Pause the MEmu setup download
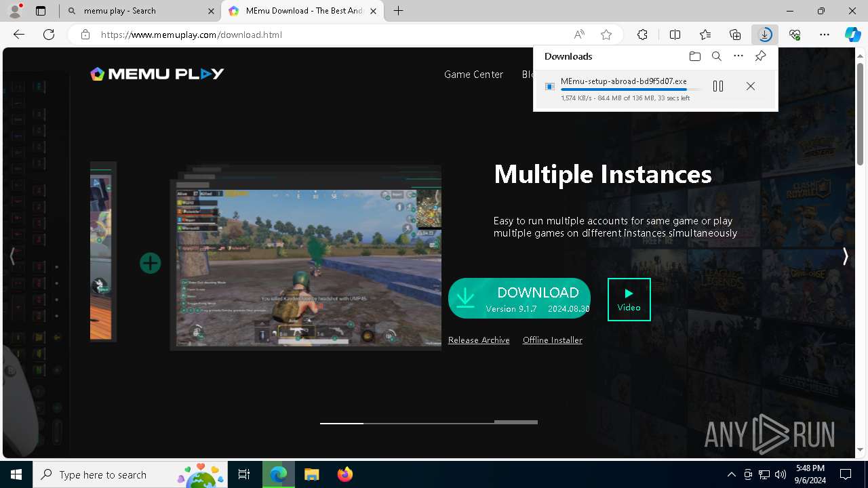 point(718,86)
